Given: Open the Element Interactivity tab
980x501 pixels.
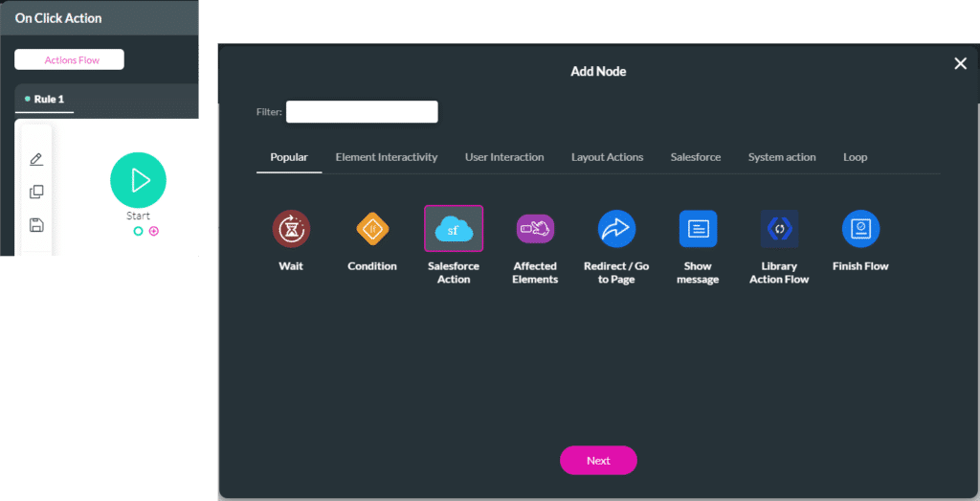Looking at the screenshot, I should pos(387,158).
